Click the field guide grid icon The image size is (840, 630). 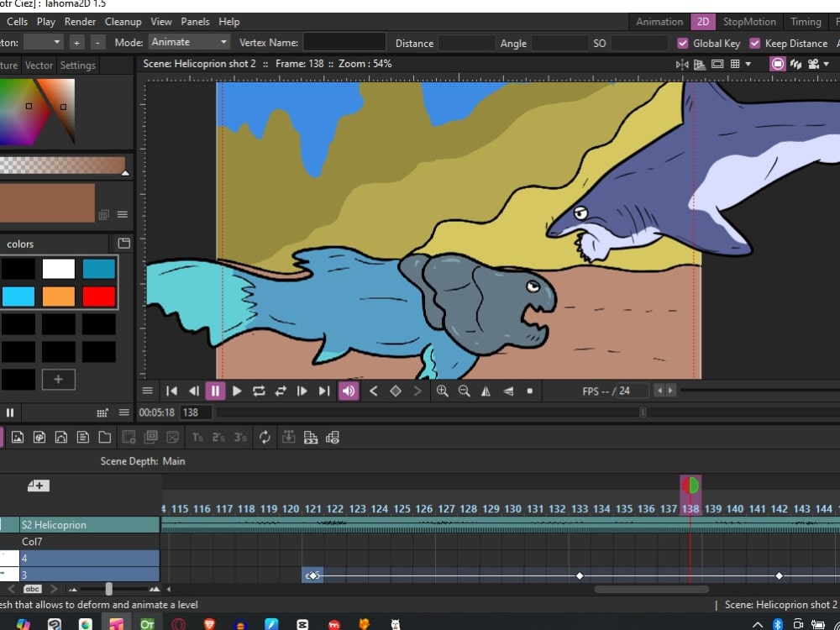(x=735, y=65)
